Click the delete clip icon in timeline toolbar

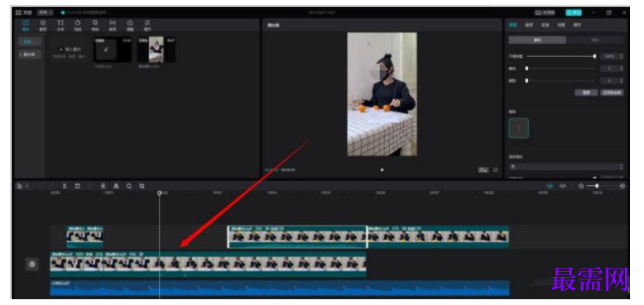77,186
